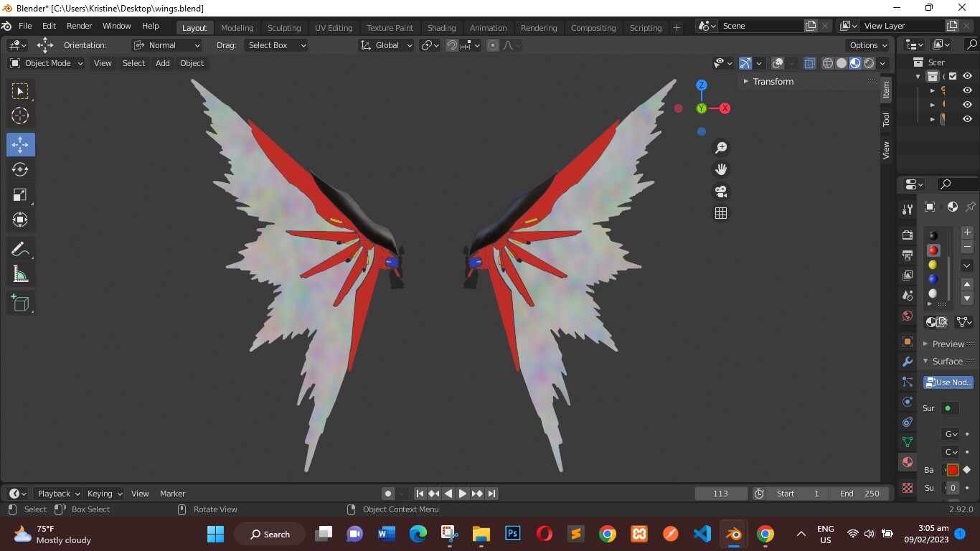
Task: Activate the Annotate tool
Action: pos(20,248)
